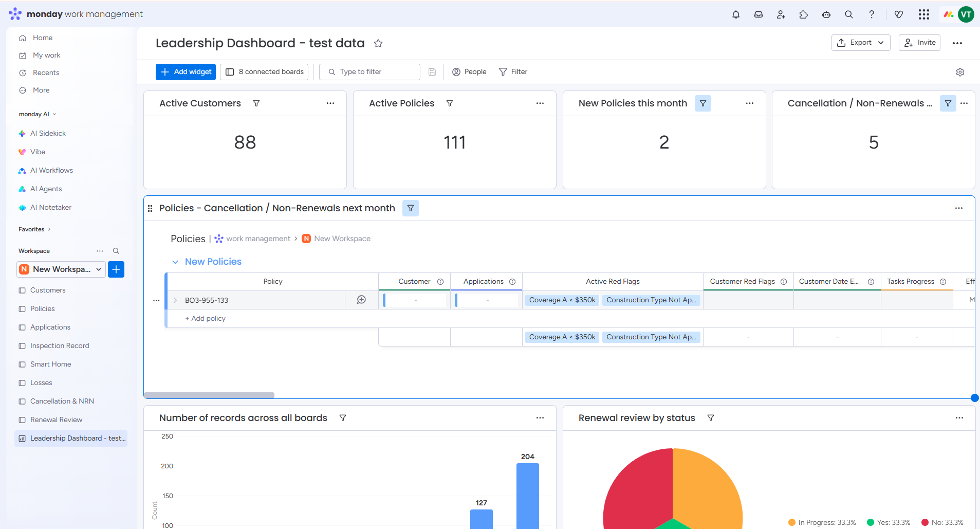The height and width of the screenshot is (529, 980).
Task: Open the help question mark icon
Action: pyautogui.click(x=872, y=14)
